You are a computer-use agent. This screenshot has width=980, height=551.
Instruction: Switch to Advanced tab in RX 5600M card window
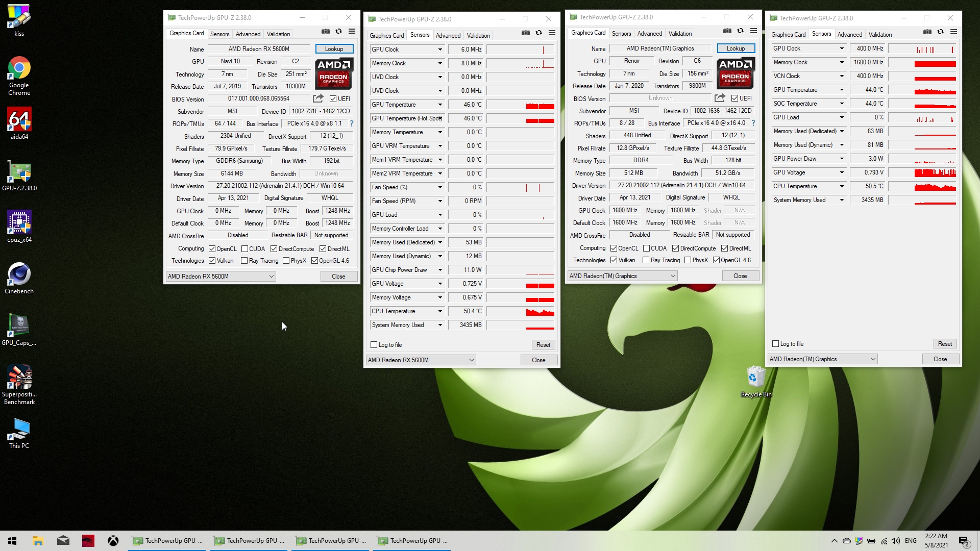(248, 34)
